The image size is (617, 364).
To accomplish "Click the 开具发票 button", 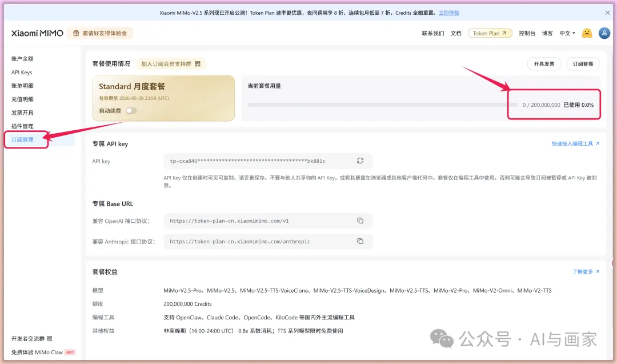I will (x=544, y=64).
